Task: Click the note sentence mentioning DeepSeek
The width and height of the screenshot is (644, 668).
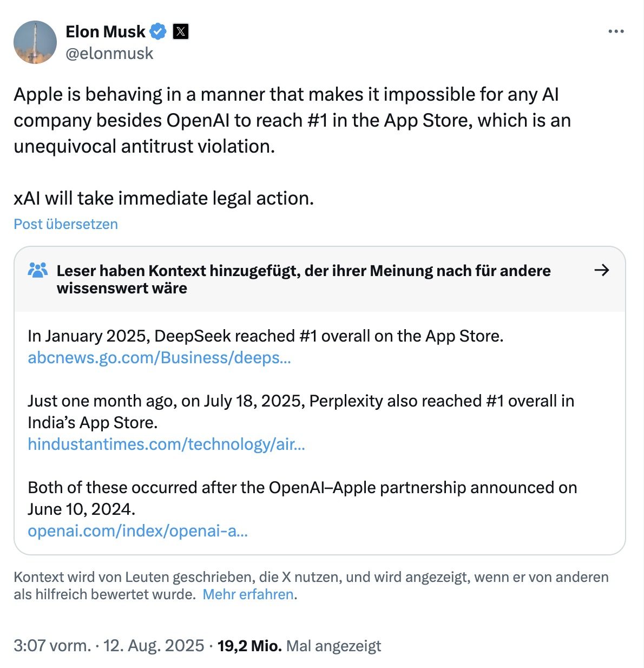Action: click(x=265, y=336)
